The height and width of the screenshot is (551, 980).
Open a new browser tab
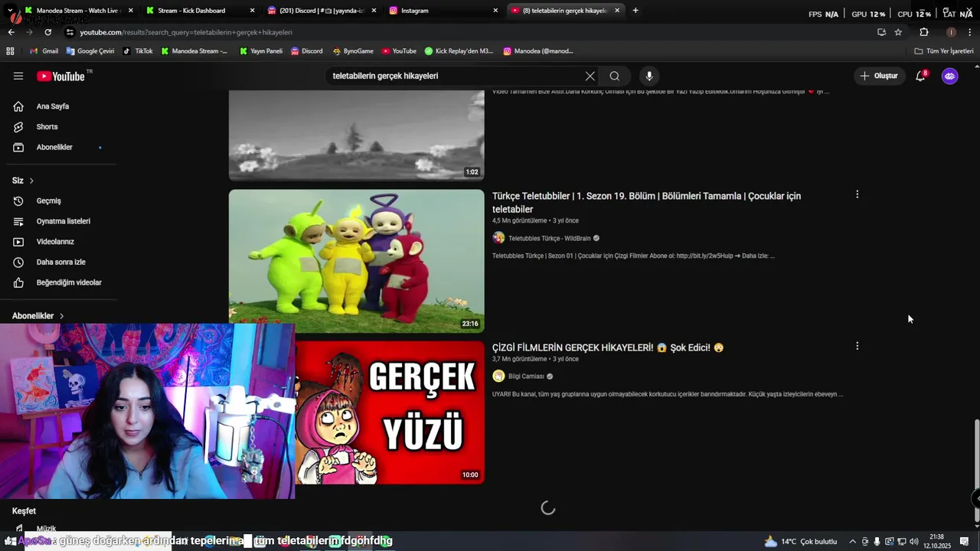click(635, 11)
